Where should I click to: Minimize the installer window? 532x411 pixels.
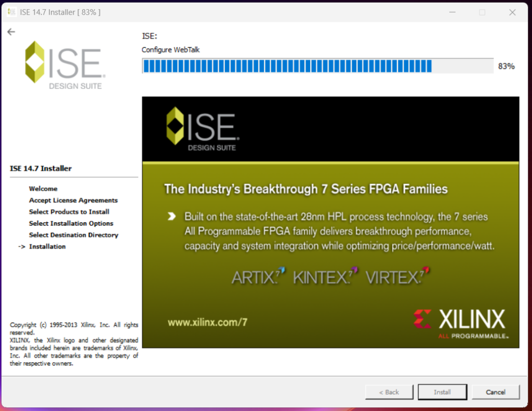click(x=453, y=12)
